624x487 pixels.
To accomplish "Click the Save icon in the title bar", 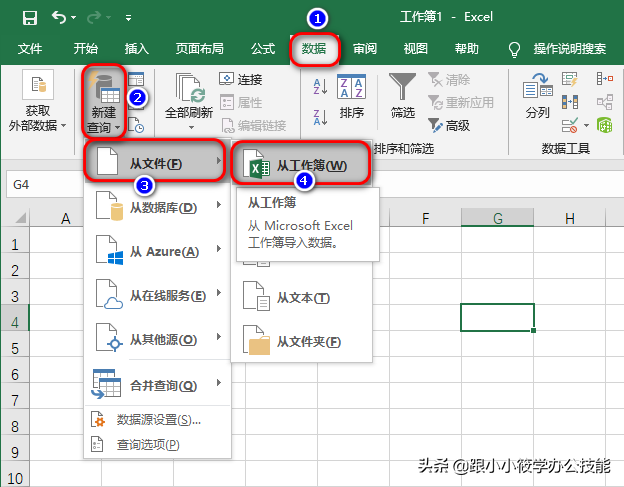I will pyautogui.click(x=30, y=18).
